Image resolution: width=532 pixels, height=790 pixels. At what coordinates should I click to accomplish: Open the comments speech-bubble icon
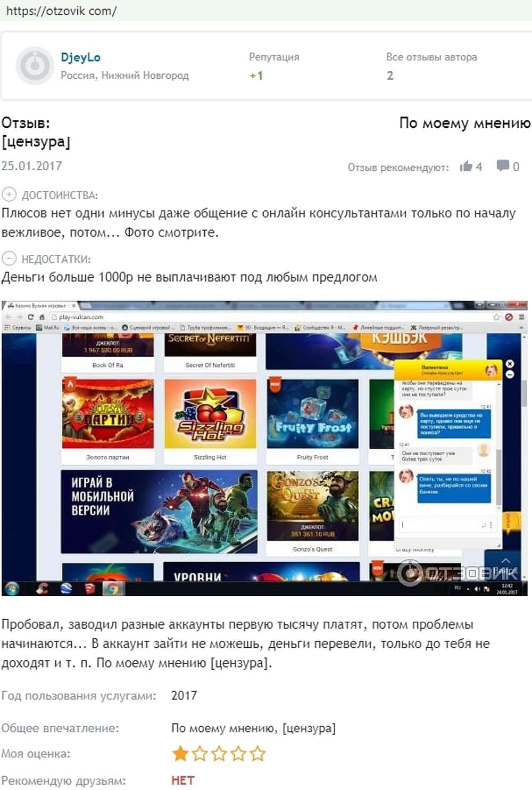pyautogui.click(x=503, y=166)
